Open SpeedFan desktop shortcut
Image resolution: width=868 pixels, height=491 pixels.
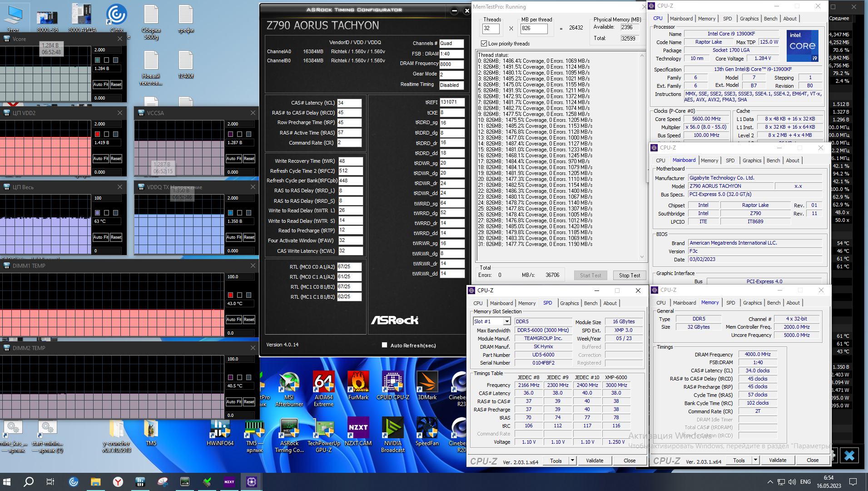click(x=427, y=432)
